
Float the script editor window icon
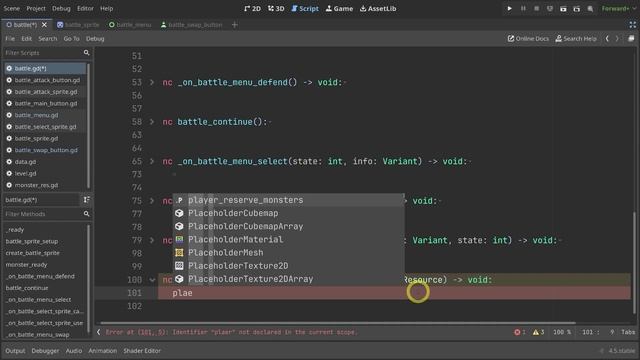[x=631, y=39]
